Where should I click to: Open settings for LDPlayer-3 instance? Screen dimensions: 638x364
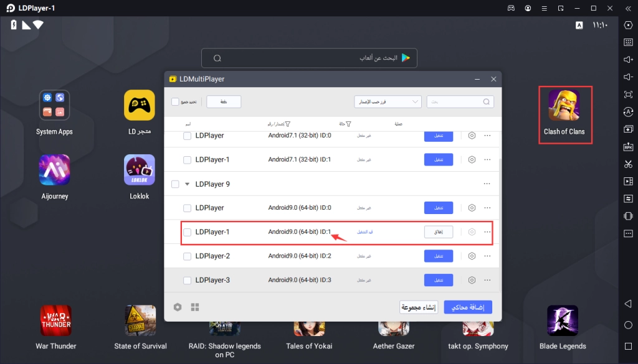472,280
